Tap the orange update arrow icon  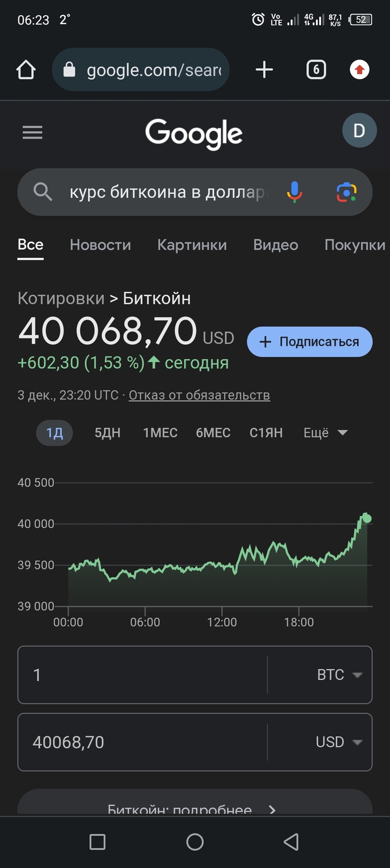[x=359, y=69]
